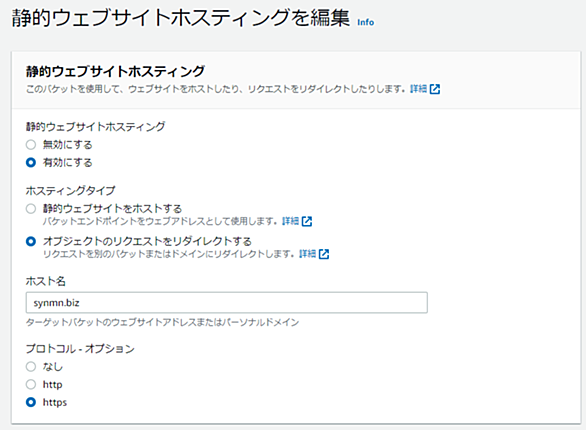Click the http label text
The height and width of the screenshot is (430, 586).
52,384
